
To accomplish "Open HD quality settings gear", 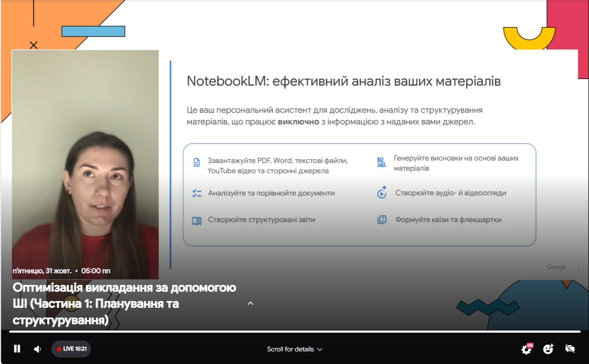I will tap(526, 349).
